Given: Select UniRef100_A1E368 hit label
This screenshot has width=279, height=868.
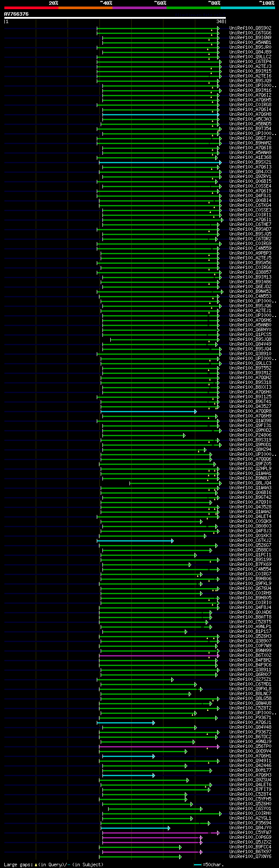Looking at the screenshot, I should [x=250, y=157].
